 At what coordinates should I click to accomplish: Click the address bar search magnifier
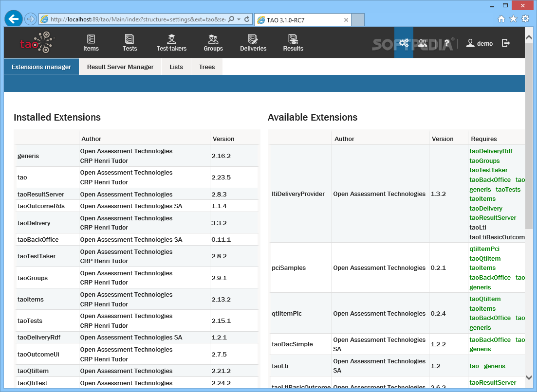(x=231, y=19)
